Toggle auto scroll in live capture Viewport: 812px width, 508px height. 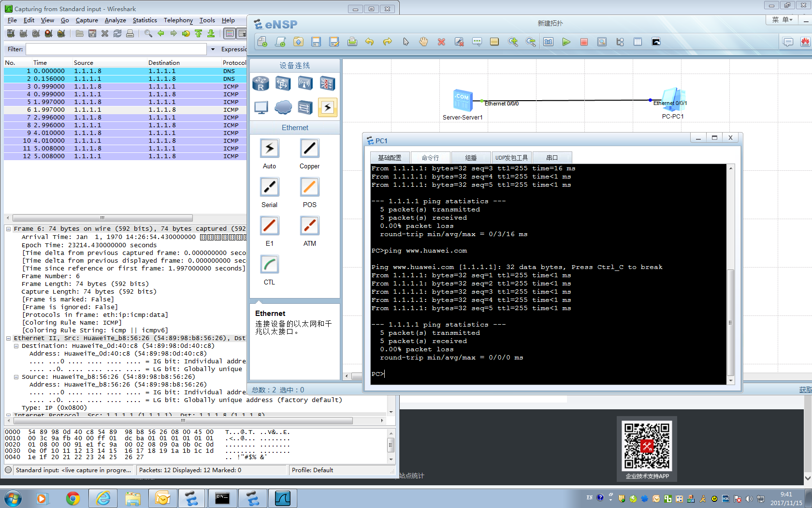click(x=242, y=33)
